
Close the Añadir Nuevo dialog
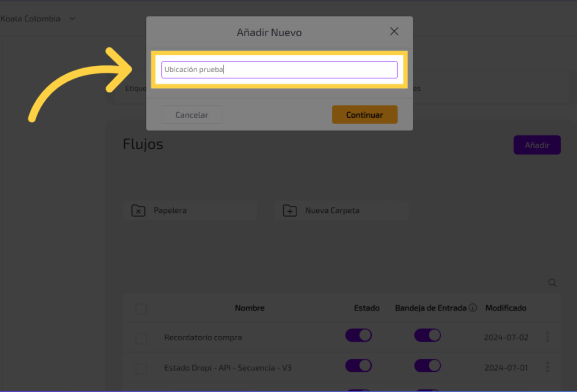[x=394, y=32]
